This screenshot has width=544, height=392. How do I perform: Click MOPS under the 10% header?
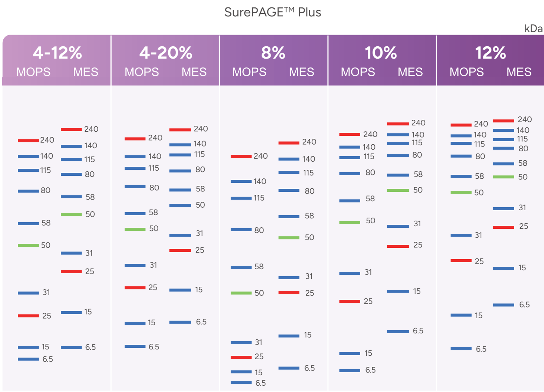(x=358, y=72)
